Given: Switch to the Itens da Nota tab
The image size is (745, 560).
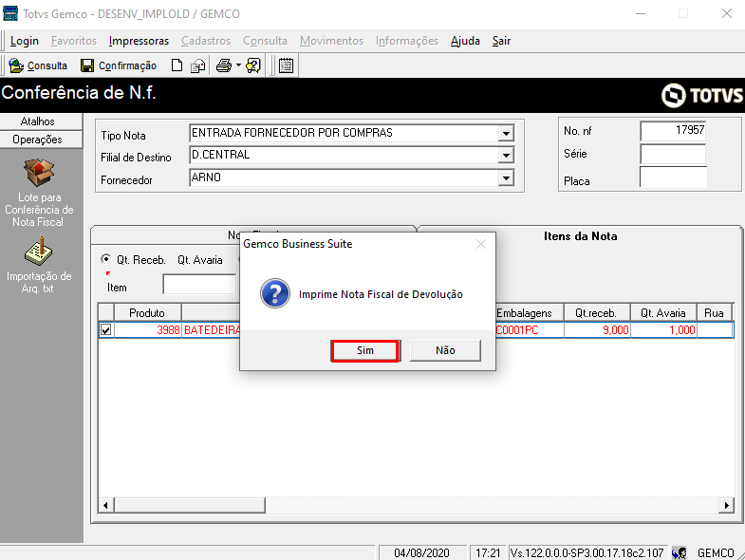Looking at the screenshot, I should pos(580,236).
